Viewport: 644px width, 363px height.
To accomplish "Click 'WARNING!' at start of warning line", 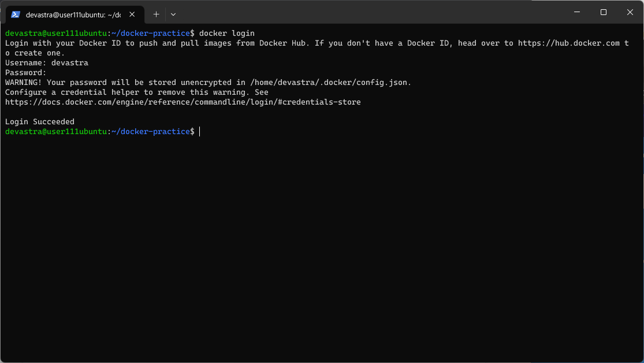I will [x=24, y=83].
